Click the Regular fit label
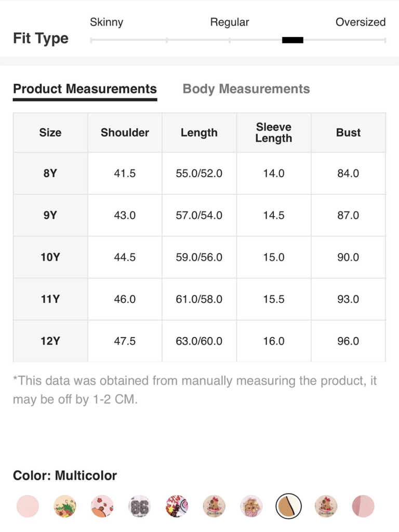Screen dimensions: 399x532 pyautogui.click(x=230, y=22)
